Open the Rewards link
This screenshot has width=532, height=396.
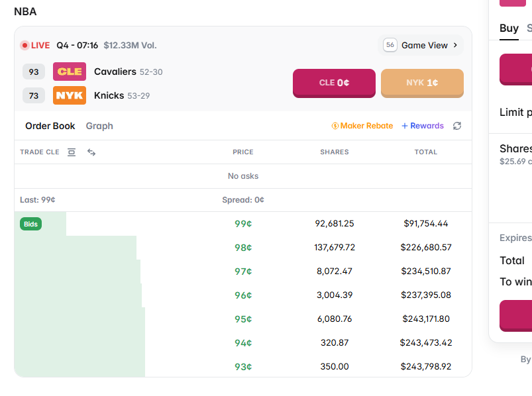[423, 126]
